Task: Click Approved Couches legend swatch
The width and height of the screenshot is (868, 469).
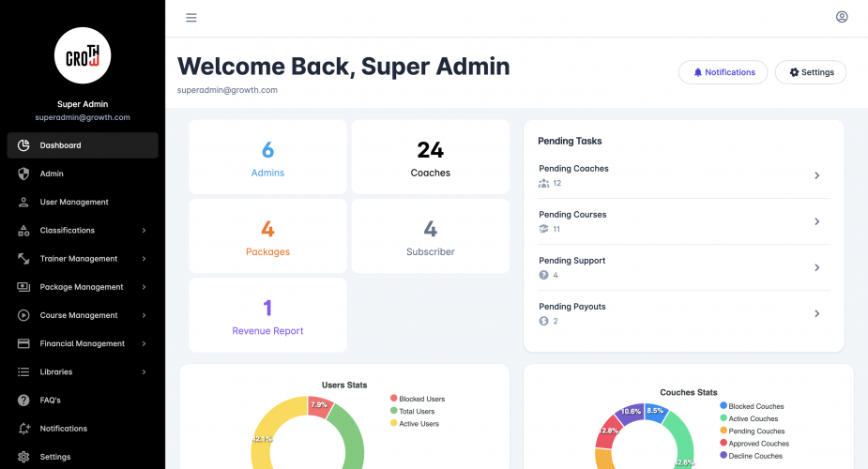Action: (x=723, y=443)
